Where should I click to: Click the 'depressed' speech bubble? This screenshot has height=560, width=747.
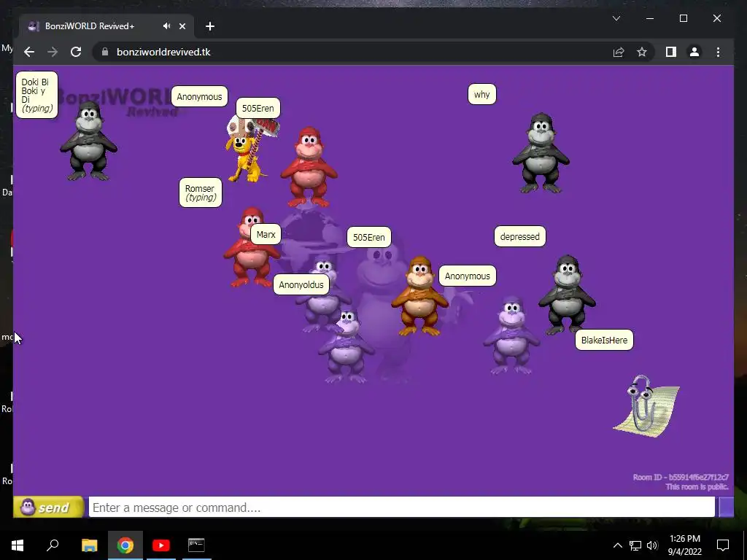coord(519,237)
